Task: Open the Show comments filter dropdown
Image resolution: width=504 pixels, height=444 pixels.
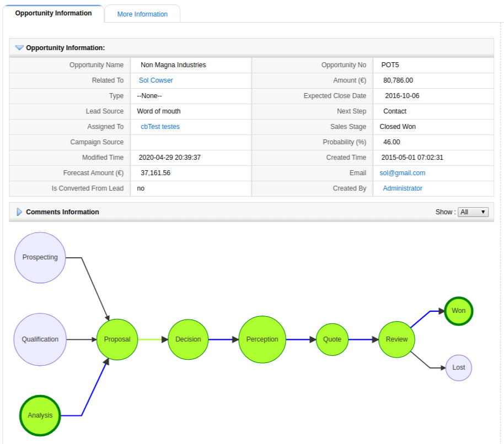Action: [473, 212]
